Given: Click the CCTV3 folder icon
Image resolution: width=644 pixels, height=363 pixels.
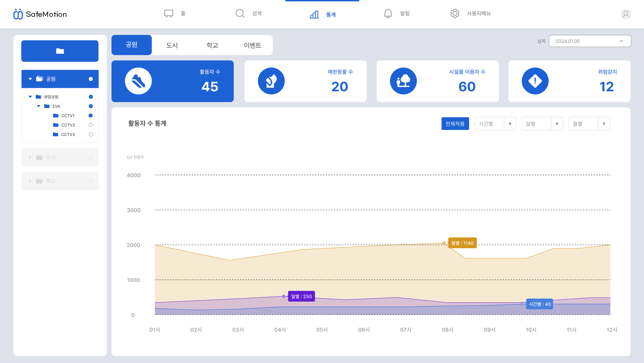Looking at the screenshot, I should point(55,134).
